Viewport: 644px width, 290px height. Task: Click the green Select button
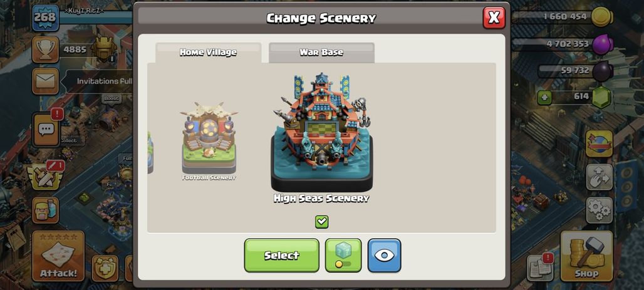[x=281, y=256]
